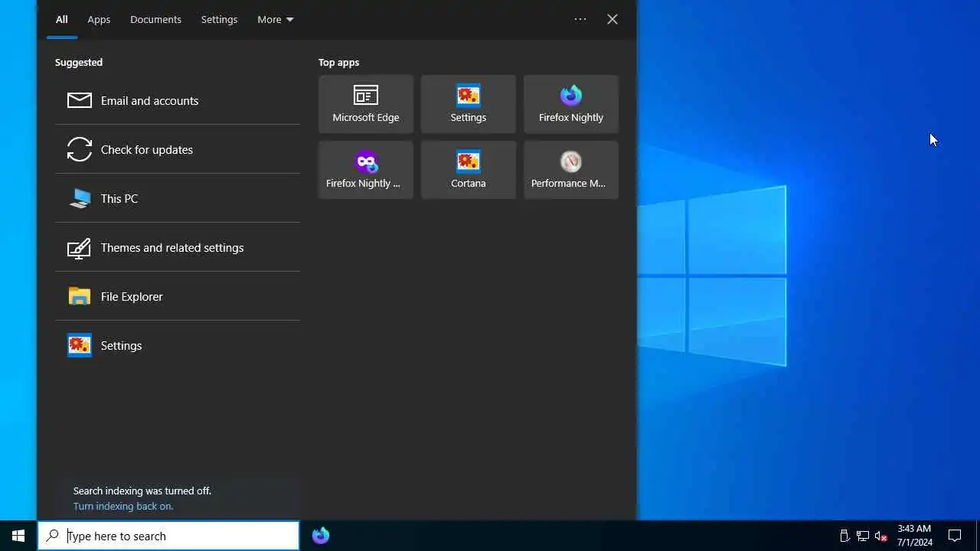Click the USB device tray icon
This screenshot has width=980, height=551.
point(844,536)
